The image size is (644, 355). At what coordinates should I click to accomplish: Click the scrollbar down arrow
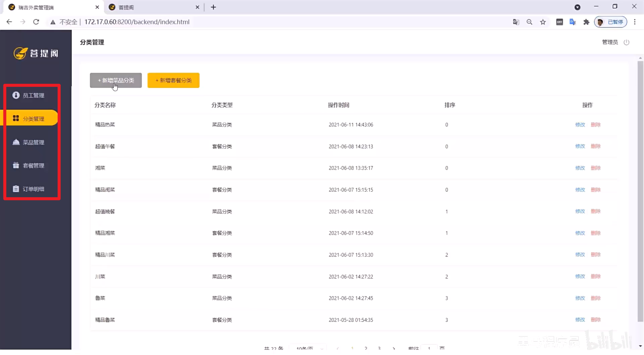point(640,346)
